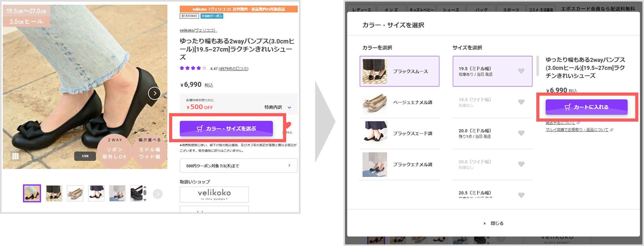Screen dimensions: 644x246
Task: Click size list scrollbar in dialog
Action: point(538,66)
